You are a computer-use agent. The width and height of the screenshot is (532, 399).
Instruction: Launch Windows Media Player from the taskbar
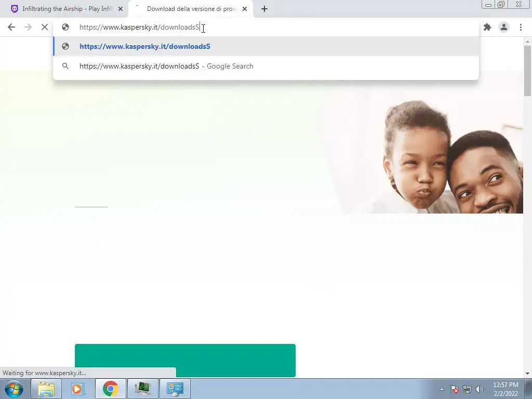(x=78, y=389)
